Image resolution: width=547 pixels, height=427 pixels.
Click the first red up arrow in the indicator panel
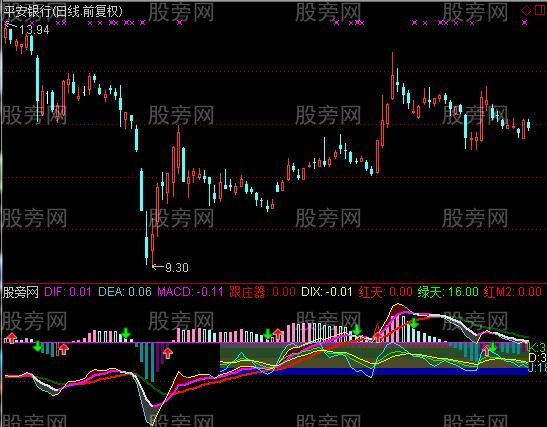(x=12, y=337)
